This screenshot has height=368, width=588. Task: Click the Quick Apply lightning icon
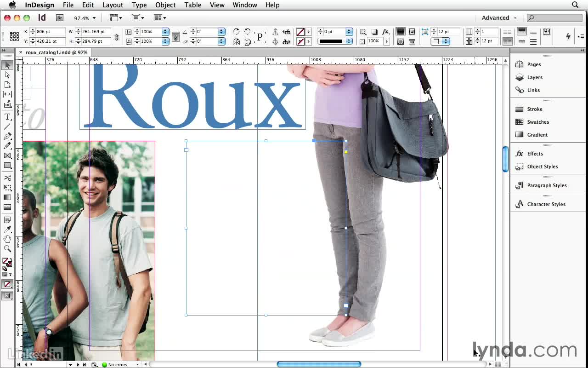pos(568,36)
